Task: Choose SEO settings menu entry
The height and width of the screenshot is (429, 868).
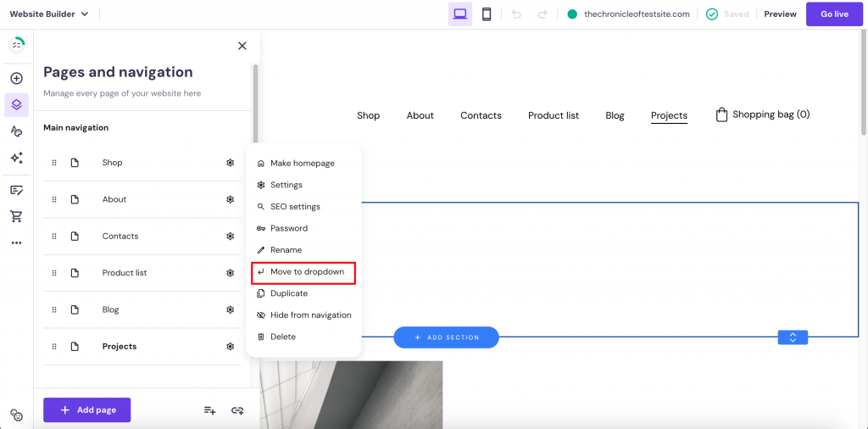Action: pos(295,207)
